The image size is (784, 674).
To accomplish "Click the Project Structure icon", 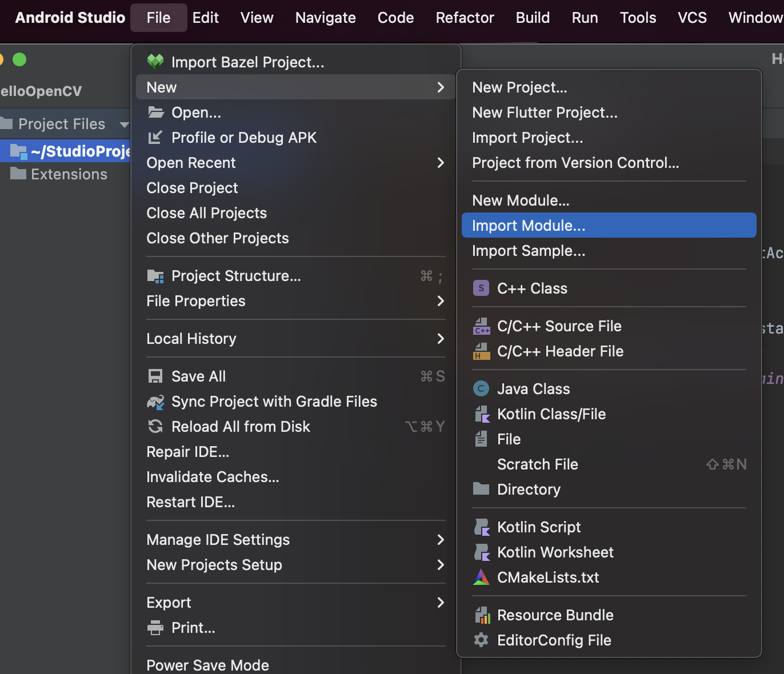I will pyautogui.click(x=155, y=276).
